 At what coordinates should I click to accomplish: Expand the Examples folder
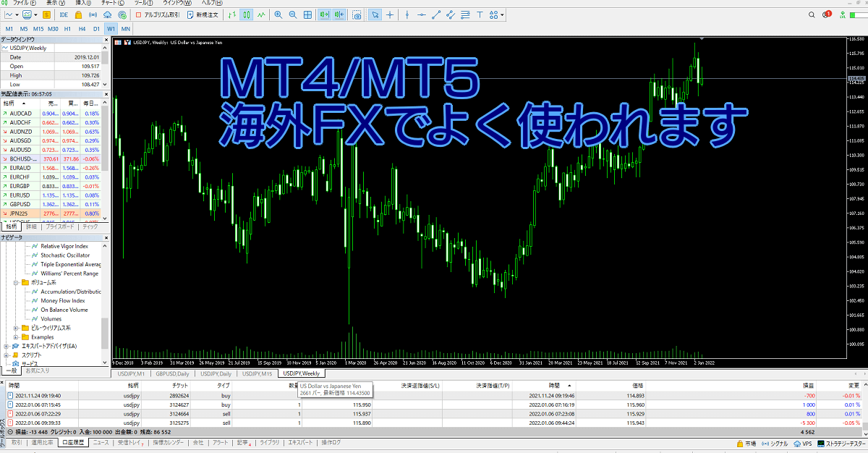[x=16, y=337]
